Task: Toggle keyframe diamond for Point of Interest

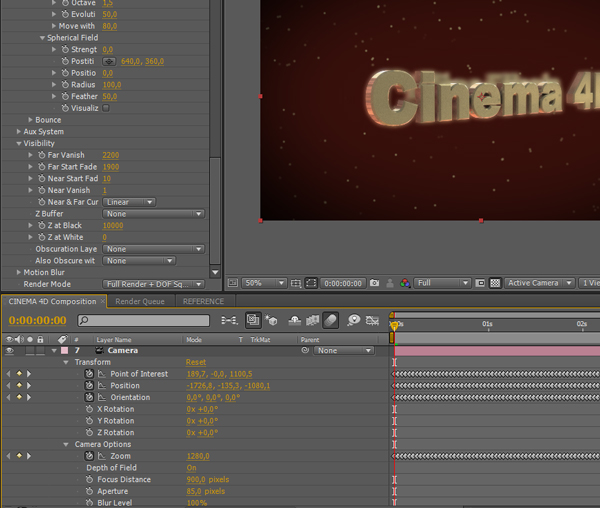Action: point(19,374)
